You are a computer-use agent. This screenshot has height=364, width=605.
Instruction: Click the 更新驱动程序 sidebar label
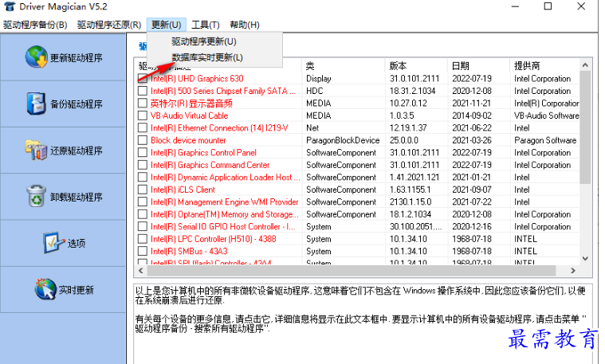77,58
